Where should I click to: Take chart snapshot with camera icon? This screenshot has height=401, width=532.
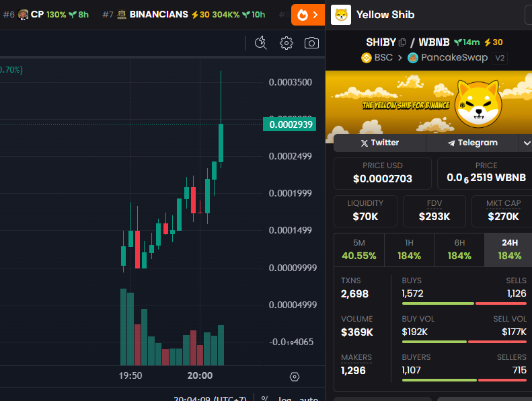pos(311,43)
